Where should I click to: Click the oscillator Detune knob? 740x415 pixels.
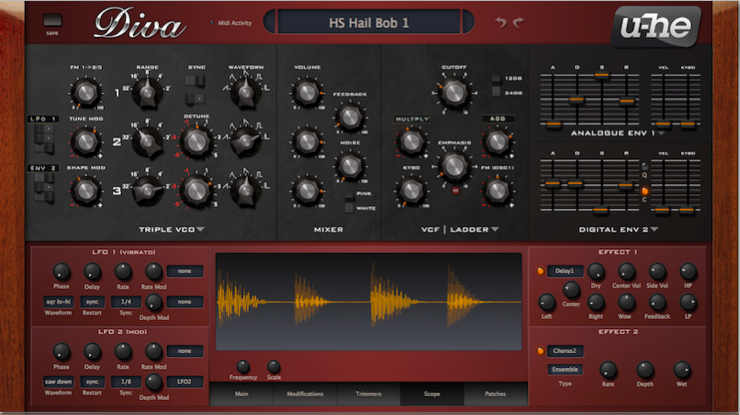point(195,141)
